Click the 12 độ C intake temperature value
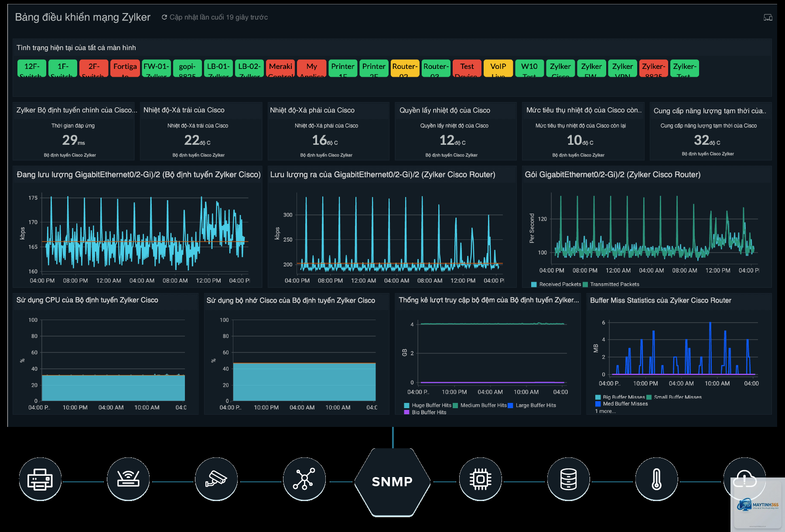This screenshot has width=785, height=532. click(453, 140)
